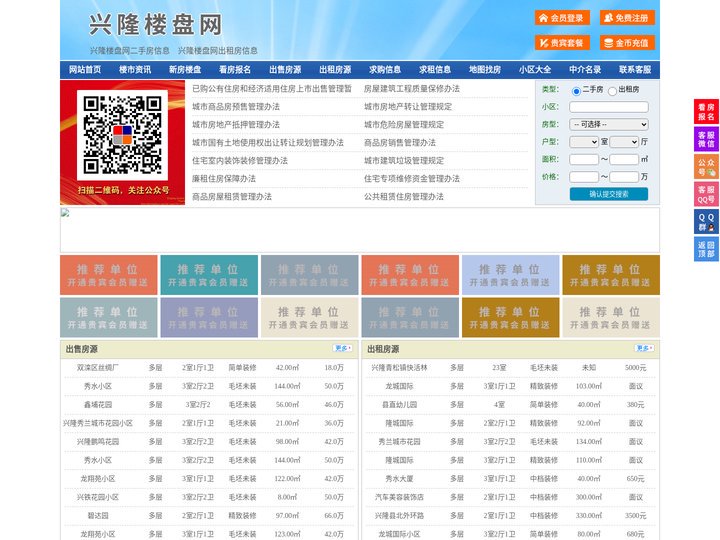
Task: Open link 城市房地产抵押管理办法
Action: pos(236,124)
